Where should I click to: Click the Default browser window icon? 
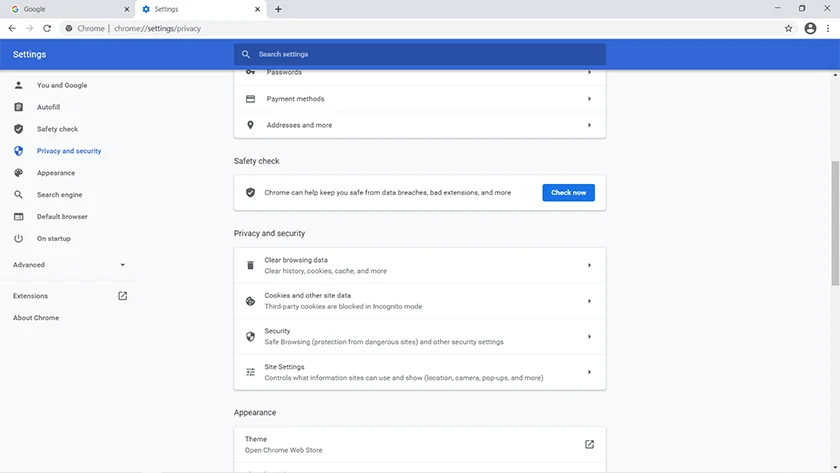click(x=18, y=217)
